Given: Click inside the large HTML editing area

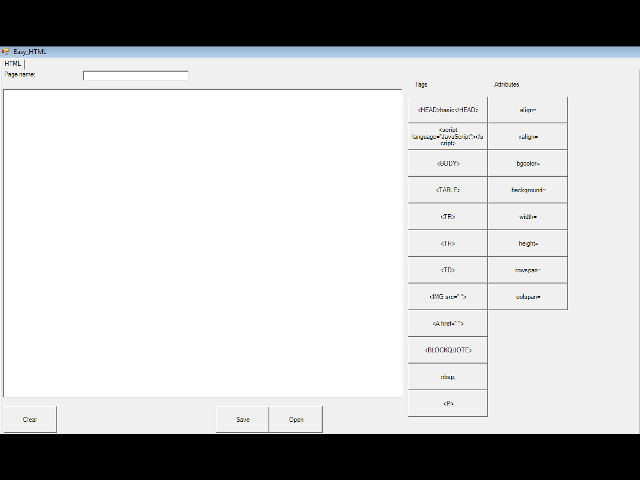Looking at the screenshot, I should click(x=202, y=243).
